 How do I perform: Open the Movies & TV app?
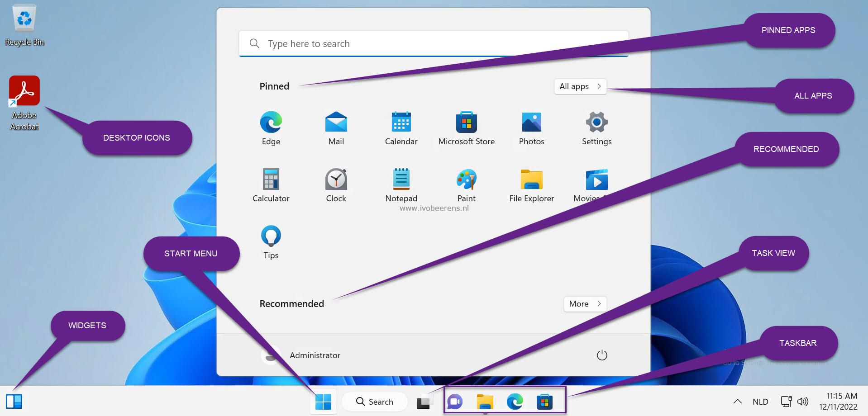click(597, 185)
